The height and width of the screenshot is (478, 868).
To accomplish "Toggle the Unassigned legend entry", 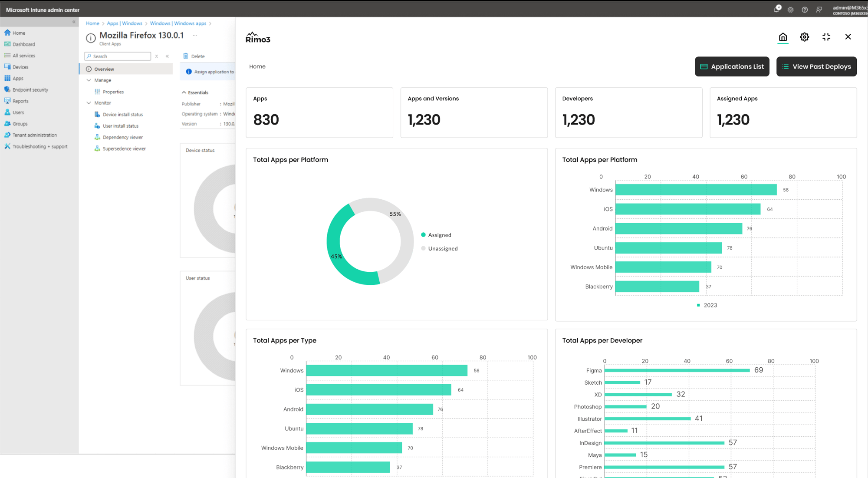I will pyautogui.click(x=439, y=248).
